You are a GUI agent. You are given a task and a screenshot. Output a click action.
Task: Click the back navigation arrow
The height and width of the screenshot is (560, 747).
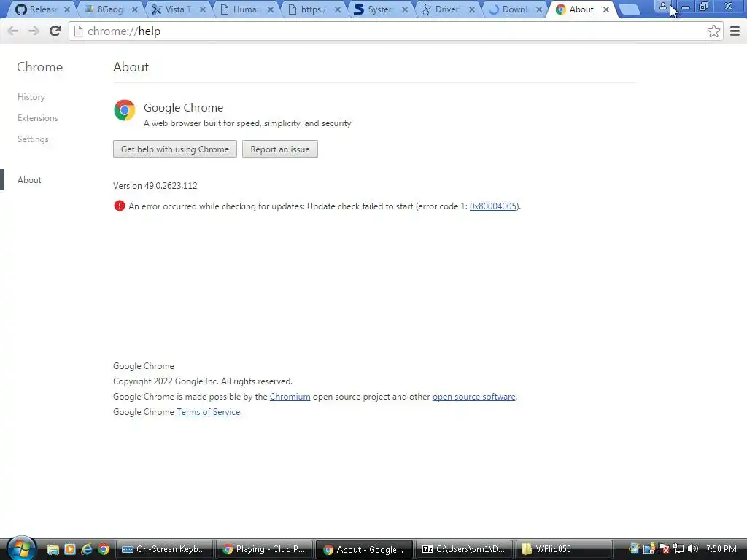(13, 31)
